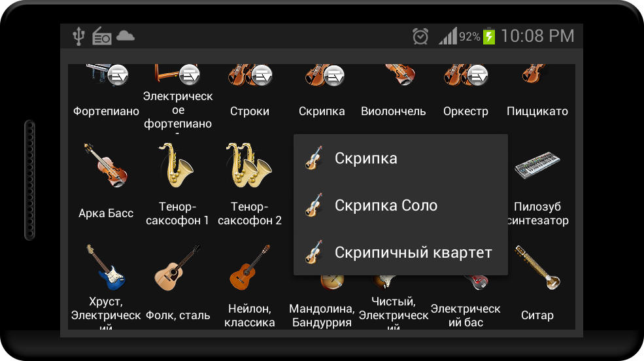Tap the Мандолина, Бандуррия label
Screen dimensions: 644x361
pyautogui.click(x=322, y=315)
